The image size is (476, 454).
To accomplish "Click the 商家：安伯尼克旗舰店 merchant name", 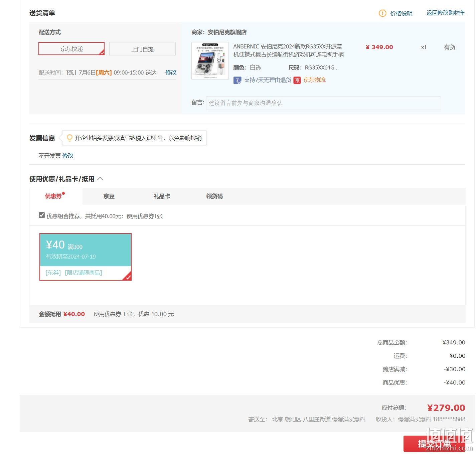I will 219,32.
